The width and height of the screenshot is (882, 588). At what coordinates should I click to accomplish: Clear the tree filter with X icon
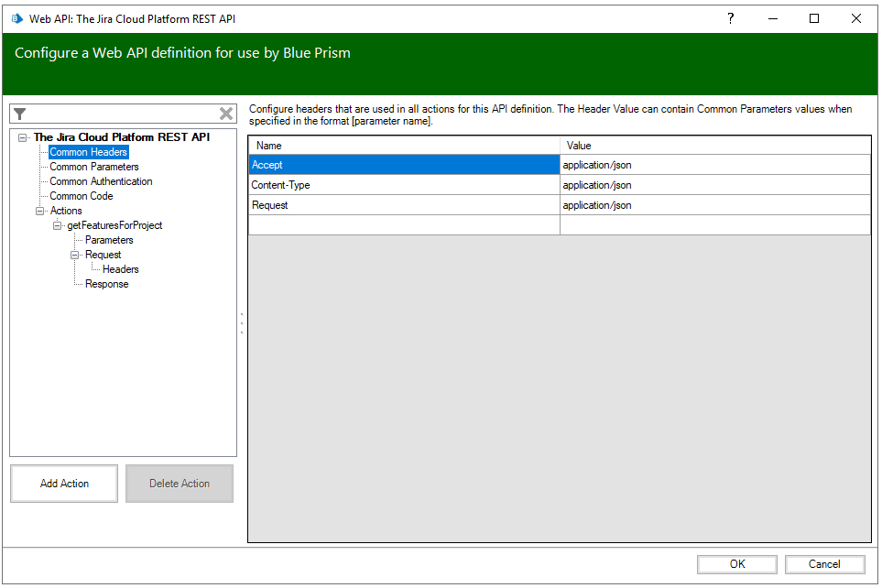click(226, 114)
